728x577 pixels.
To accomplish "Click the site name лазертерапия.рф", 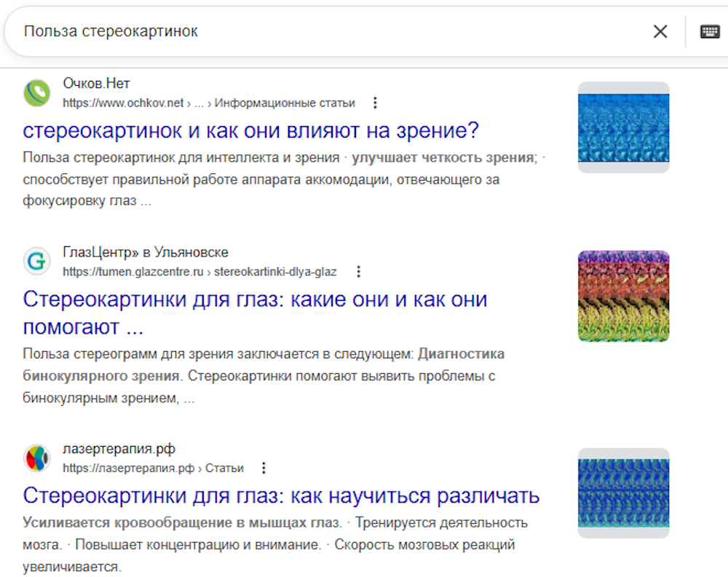I will pyautogui.click(x=119, y=449).
